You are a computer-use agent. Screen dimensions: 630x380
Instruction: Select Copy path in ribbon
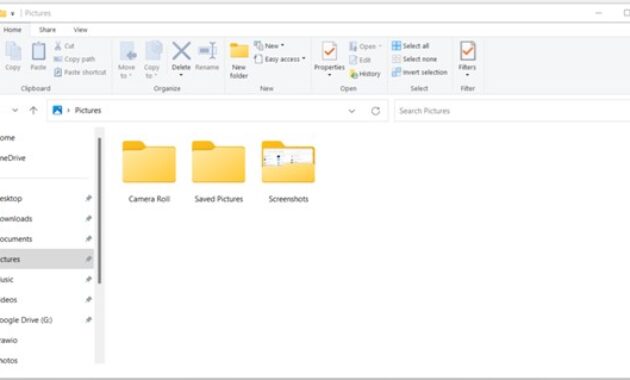[x=75, y=59]
